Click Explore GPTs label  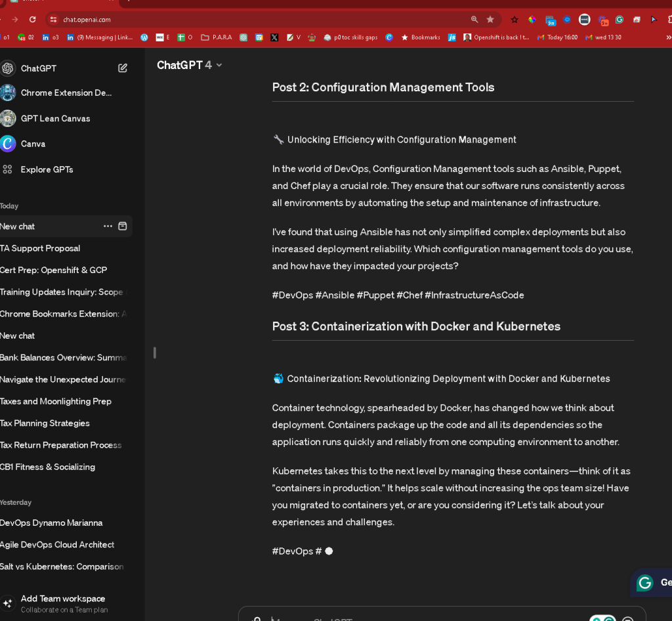click(x=47, y=170)
